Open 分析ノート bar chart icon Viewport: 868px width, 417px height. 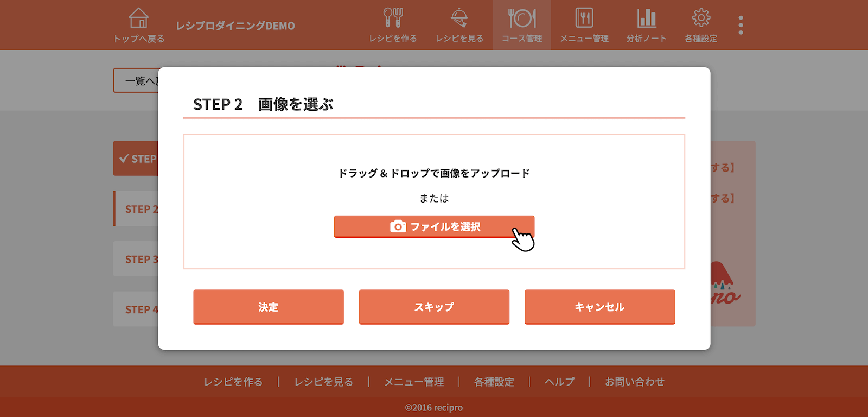point(646,18)
